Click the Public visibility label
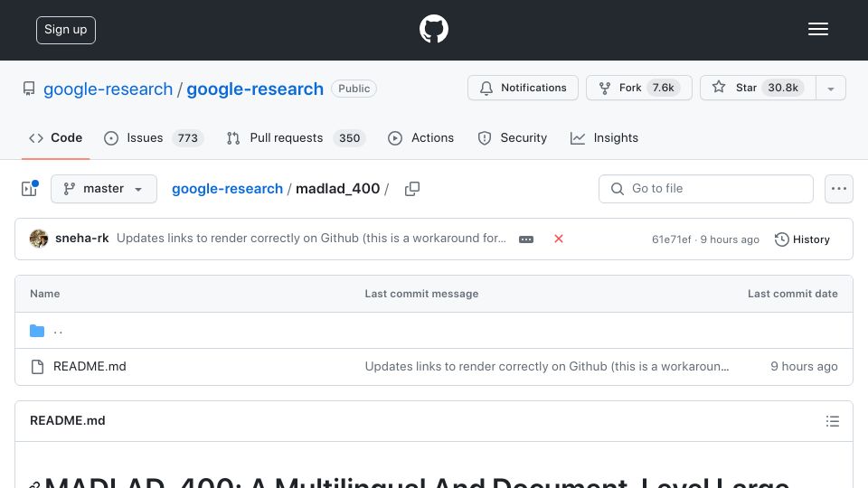The image size is (868, 488). pyautogui.click(x=354, y=89)
